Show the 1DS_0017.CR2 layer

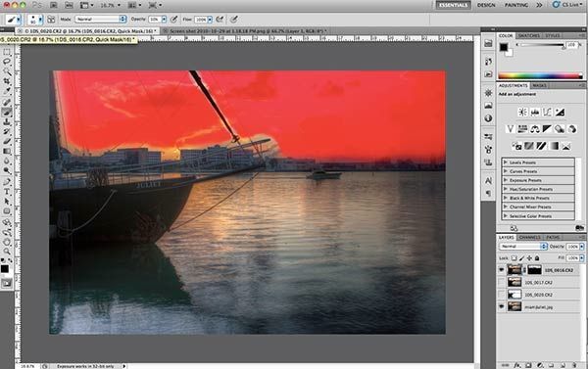point(502,282)
